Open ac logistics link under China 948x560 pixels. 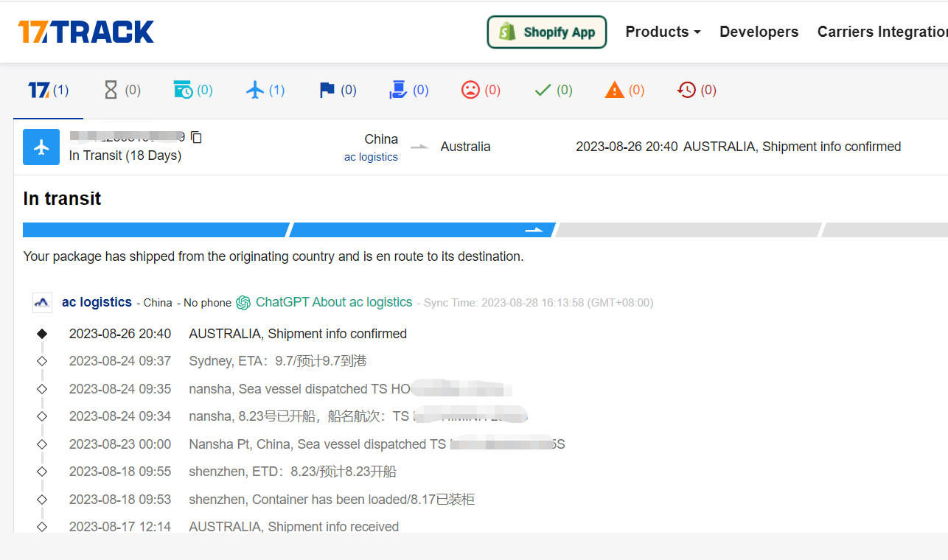(371, 157)
